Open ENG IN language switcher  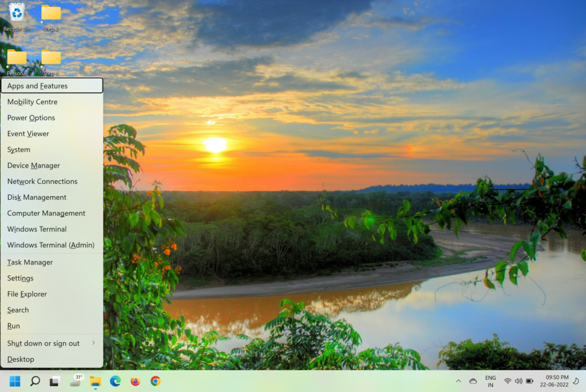(x=490, y=381)
